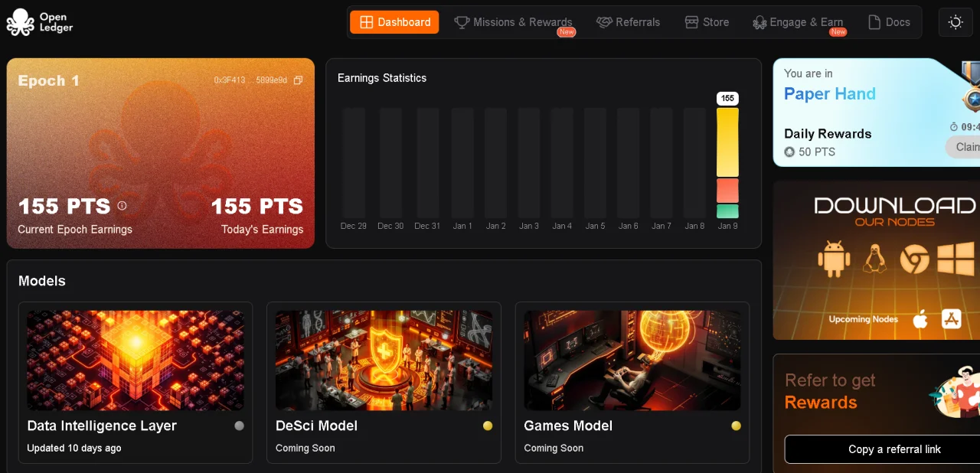Click the Android node download icon
Image resolution: width=980 pixels, height=473 pixels.
coord(834,259)
